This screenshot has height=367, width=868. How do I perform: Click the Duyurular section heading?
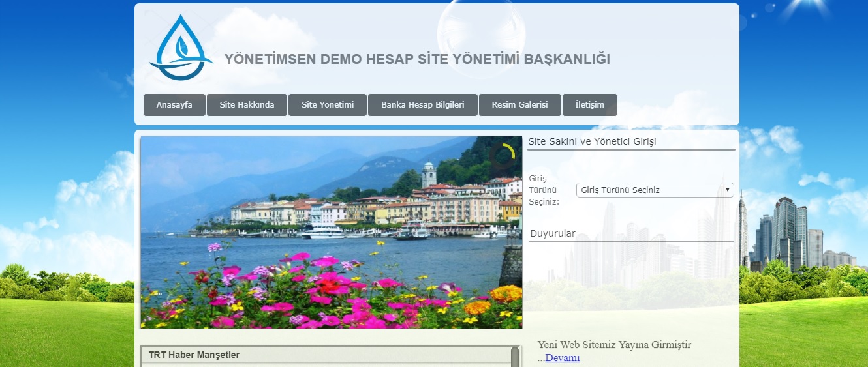(x=553, y=233)
